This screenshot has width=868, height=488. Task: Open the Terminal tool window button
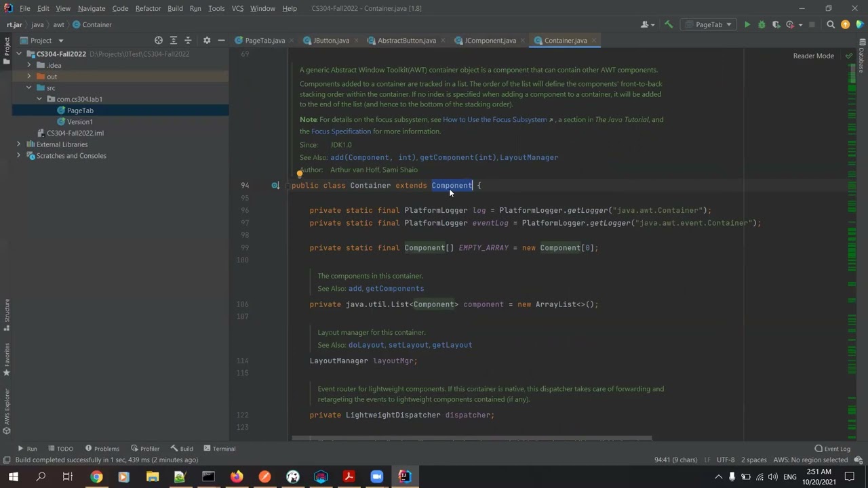pyautogui.click(x=219, y=449)
